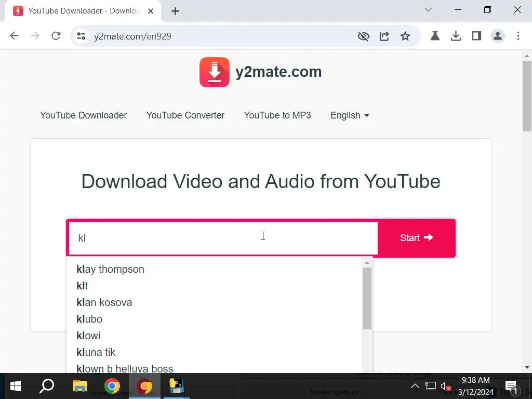Click the address bar URL

tap(132, 36)
